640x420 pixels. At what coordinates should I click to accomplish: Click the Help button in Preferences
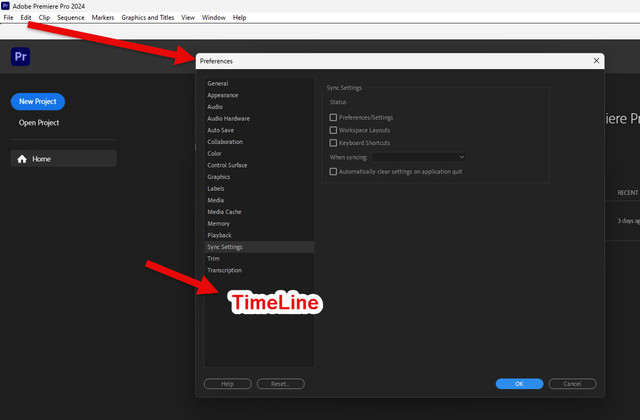[227, 384]
